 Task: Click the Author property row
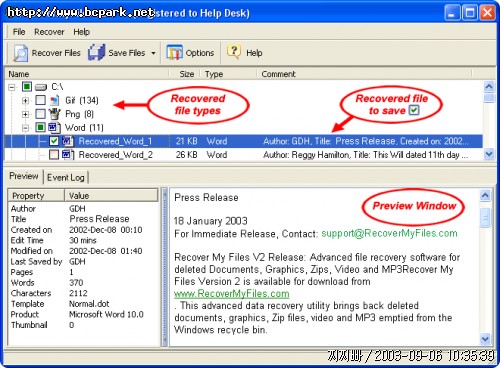[x=83, y=209]
